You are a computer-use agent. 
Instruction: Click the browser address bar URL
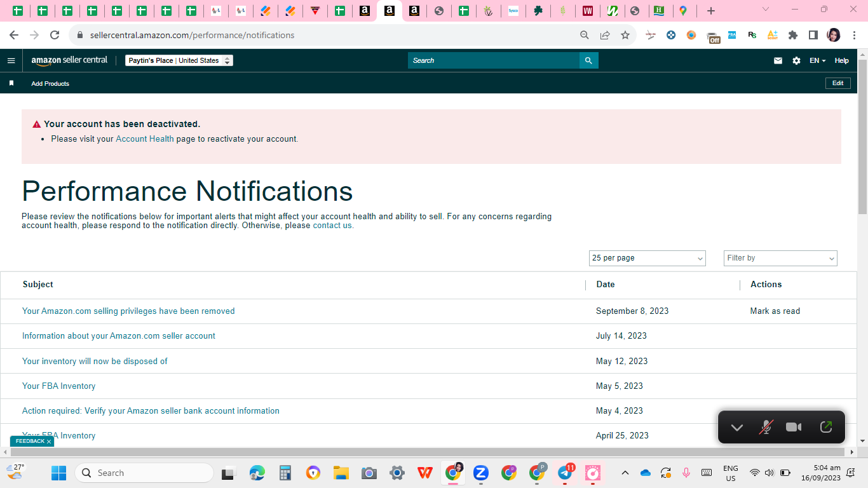pyautogui.click(x=192, y=35)
